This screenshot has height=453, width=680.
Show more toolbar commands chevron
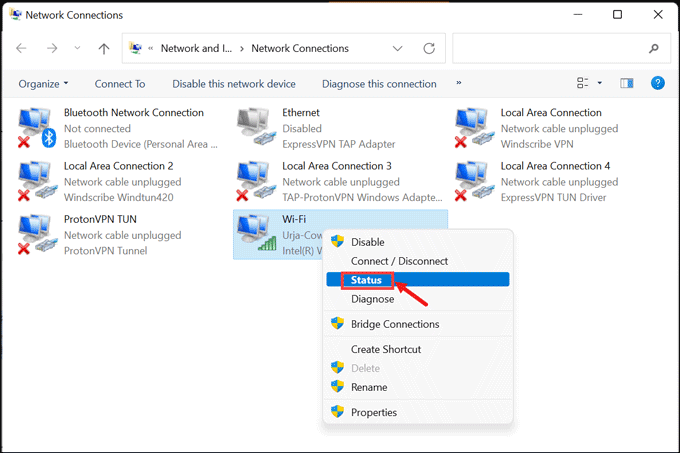[x=459, y=83]
